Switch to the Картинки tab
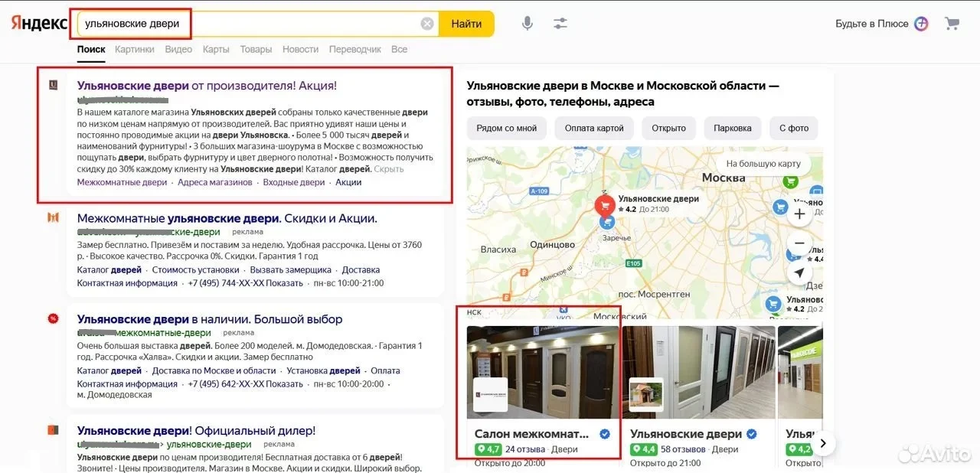Viewport: 980px width, 473px height. (x=135, y=49)
